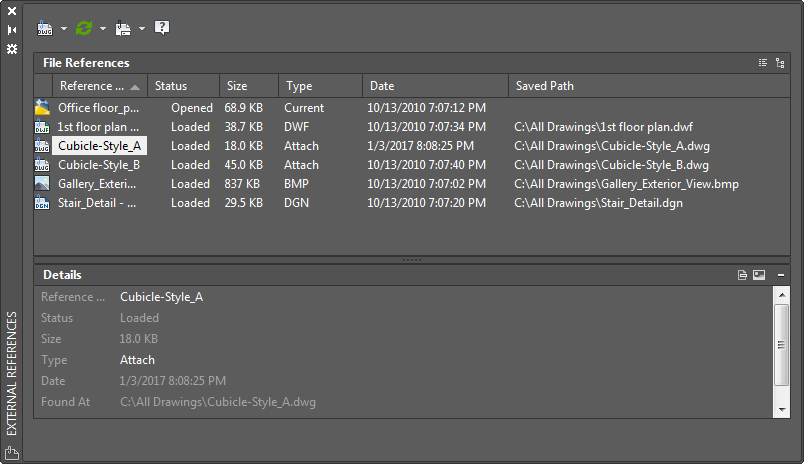
Task: Switch File References to list view
Action: pyautogui.click(x=763, y=62)
